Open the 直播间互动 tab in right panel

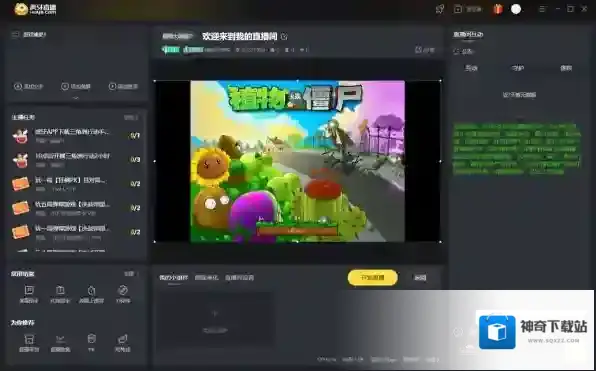click(x=468, y=35)
